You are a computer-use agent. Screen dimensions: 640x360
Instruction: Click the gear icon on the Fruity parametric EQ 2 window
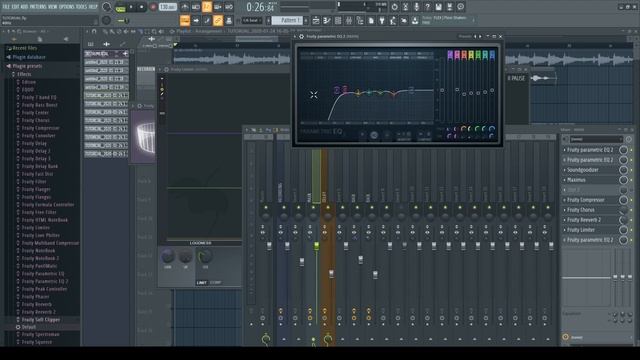tap(301, 36)
